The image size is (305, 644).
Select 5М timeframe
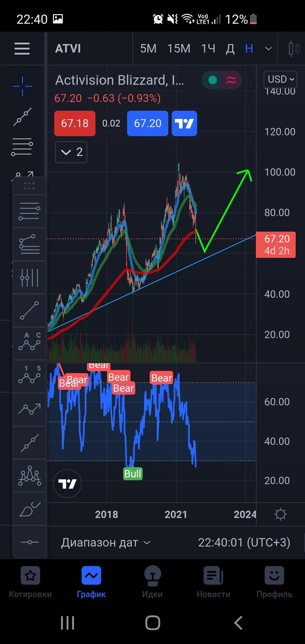pyautogui.click(x=148, y=49)
